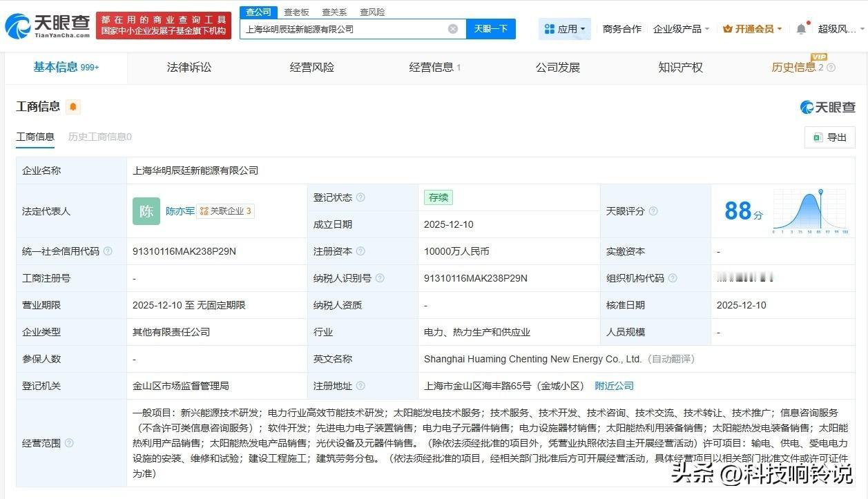Click the 陈 avatar thumbnail
Viewport: 868px width, 499px height.
(146, 211)
